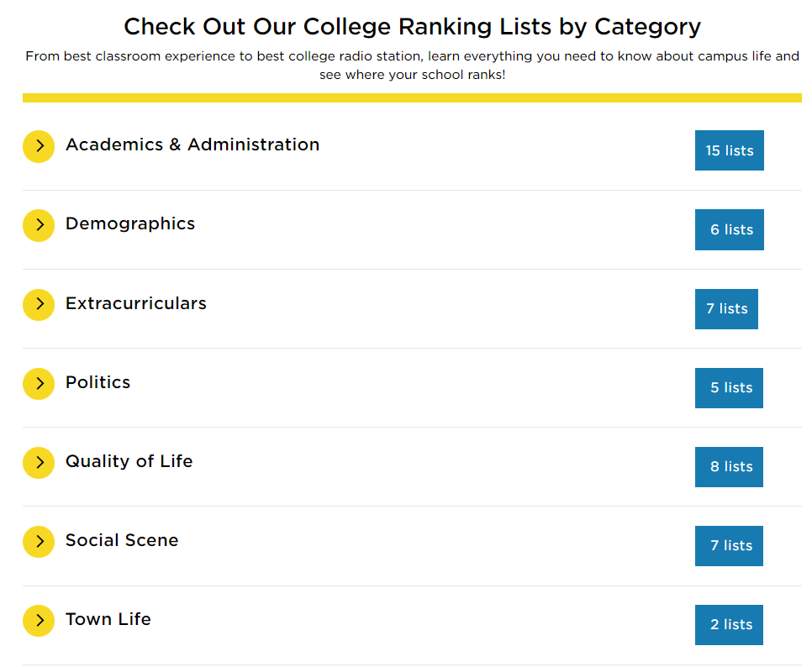Viewport: 812px width, 667px height.
Task: Click the yellow chevron beside Demographics
Action: point(39,225)
